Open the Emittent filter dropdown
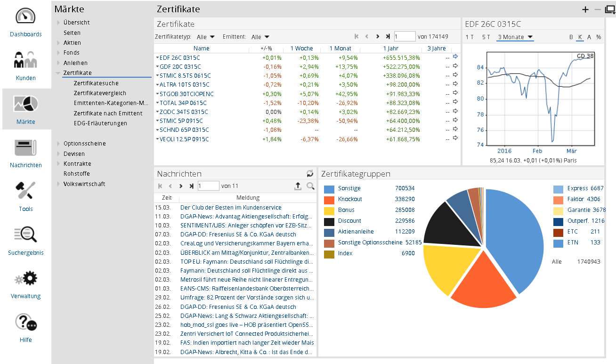 click(260, 37)
